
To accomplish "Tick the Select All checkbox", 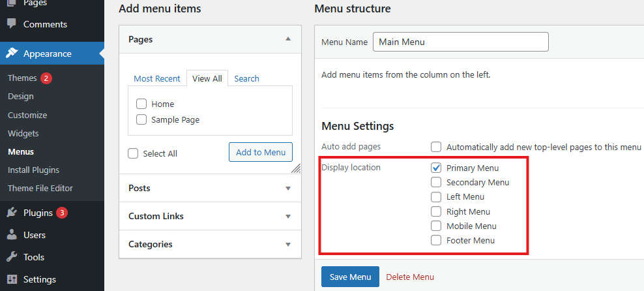I will point(133,154).
